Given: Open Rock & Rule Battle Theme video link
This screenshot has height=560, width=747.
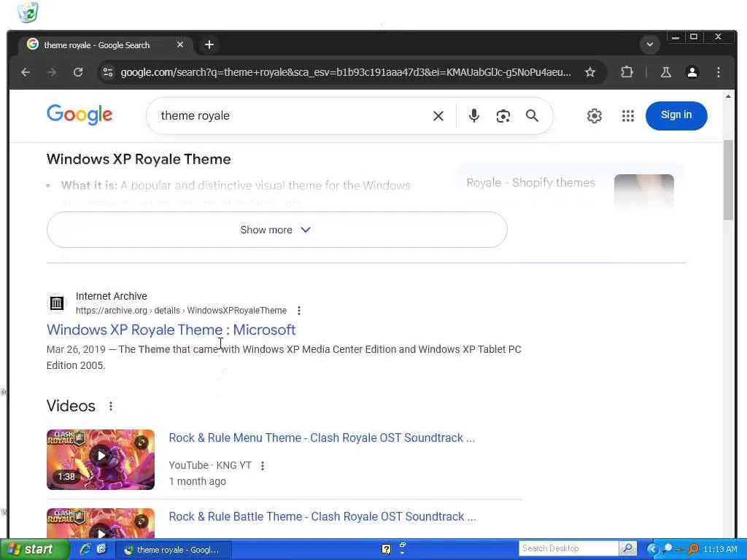Looking at the screenshot, I should [x=322, y=517].
